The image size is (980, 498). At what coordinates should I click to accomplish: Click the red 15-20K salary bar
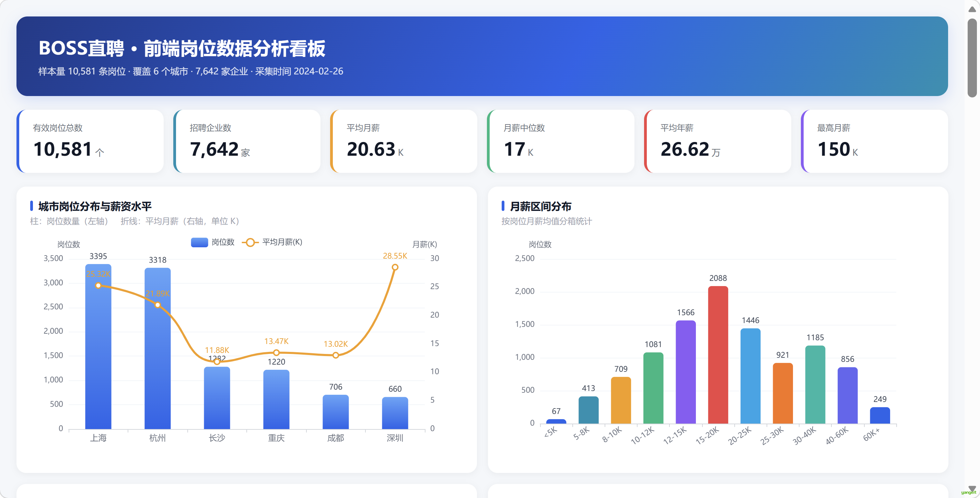[718, 355]
